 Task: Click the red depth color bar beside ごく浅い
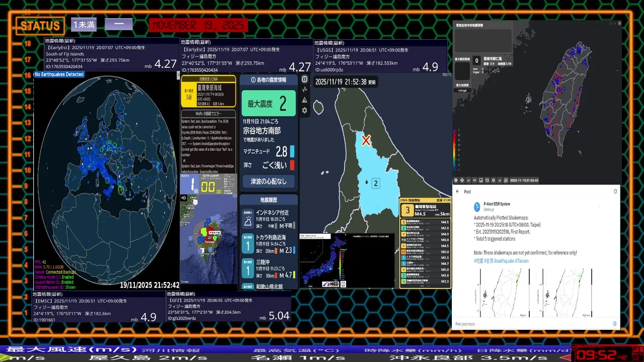292,165
